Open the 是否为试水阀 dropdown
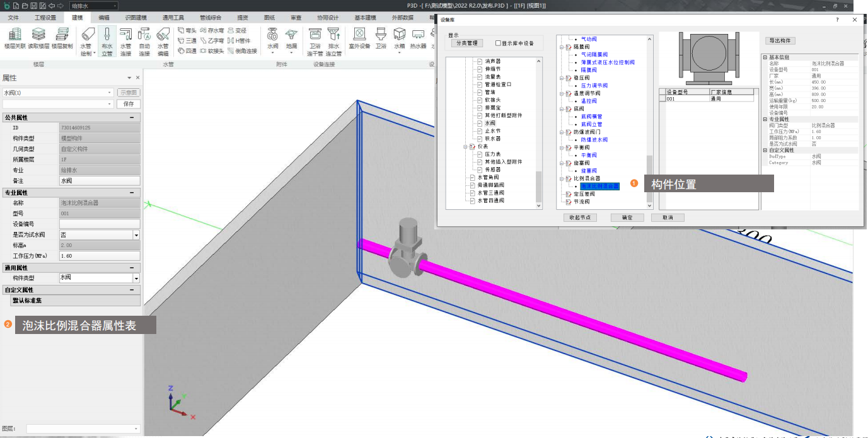The image size is (868, 438). tap(136, 234)
